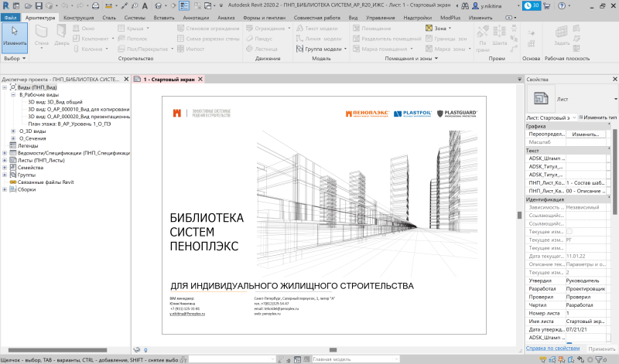
Task: Close the 1 - Стартовый экран view tab
Action: pyautogui.click(x=200, y=80)
